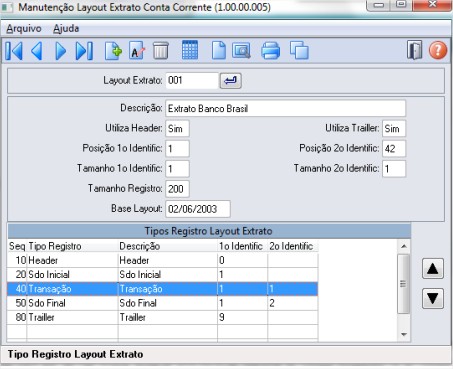Screen dimensions: 453x369
Task: Click the blank document icon
Action: tap(219, 51)
